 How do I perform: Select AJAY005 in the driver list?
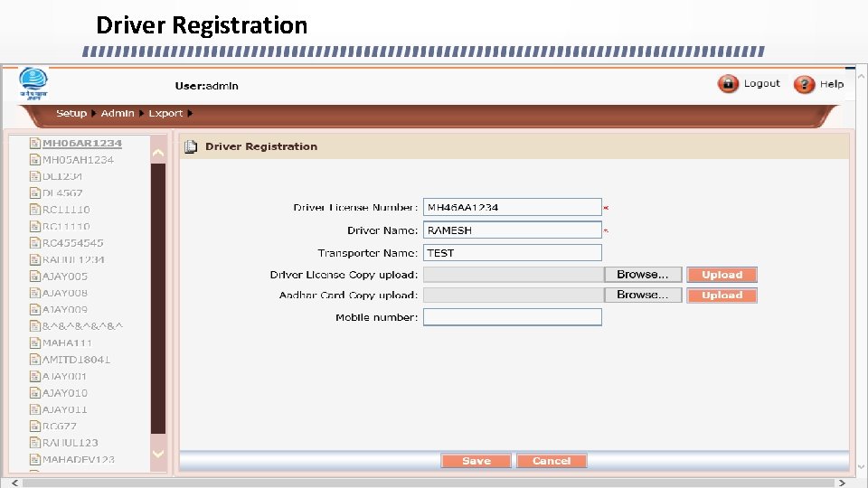pyautogui.click(x=65, y=277)
